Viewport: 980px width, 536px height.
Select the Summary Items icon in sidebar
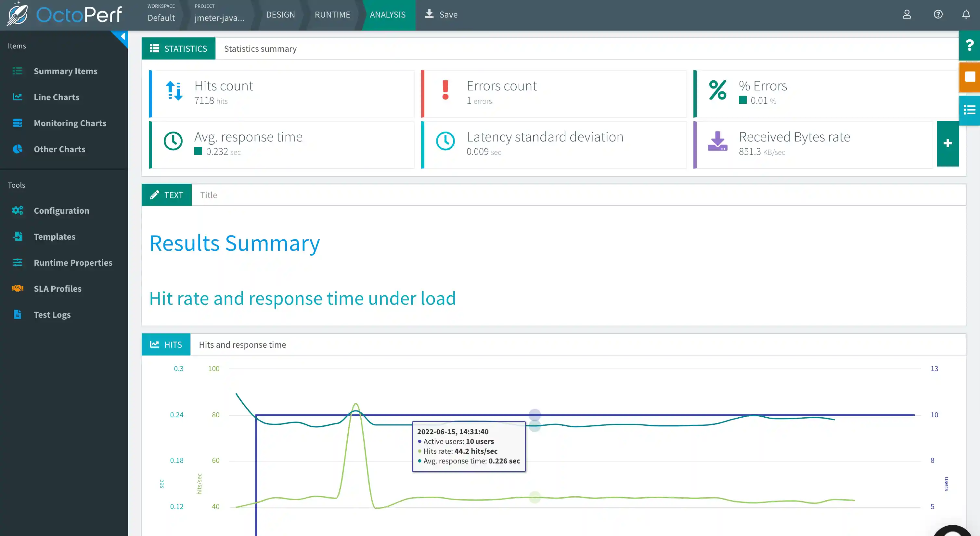[17, 71]
